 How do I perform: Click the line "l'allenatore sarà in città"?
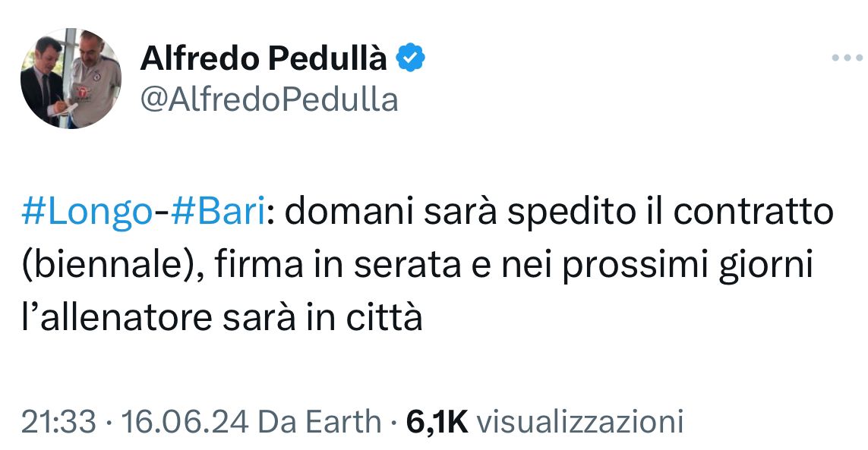pos(221,319)
